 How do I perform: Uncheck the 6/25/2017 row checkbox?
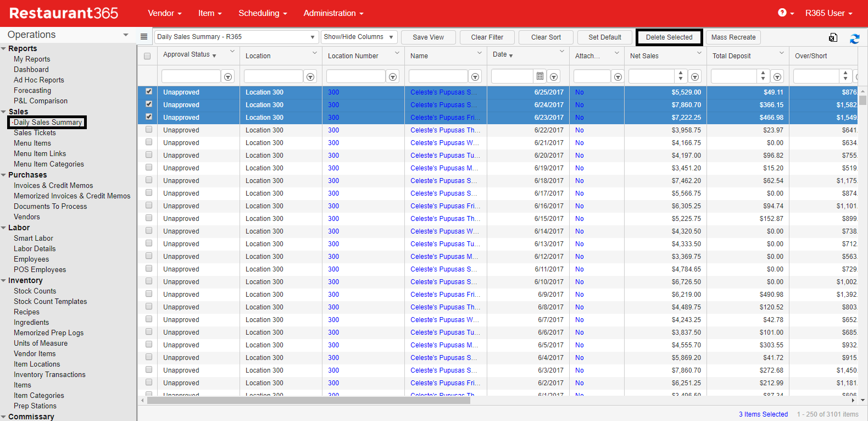coord(149,92)
